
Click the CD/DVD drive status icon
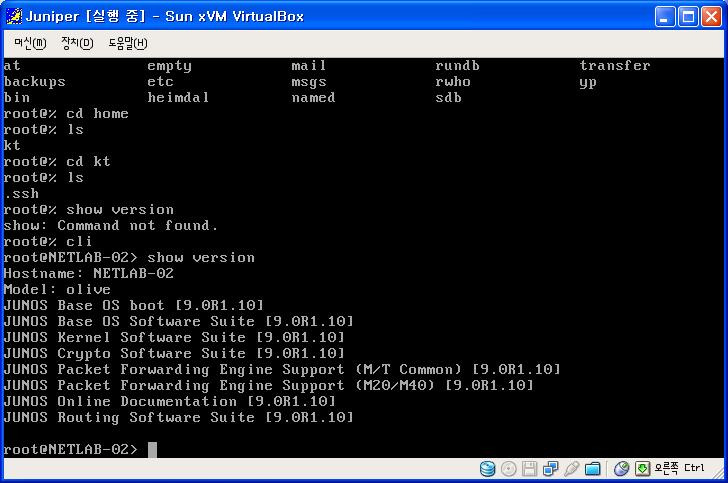[x=508, y=469]
